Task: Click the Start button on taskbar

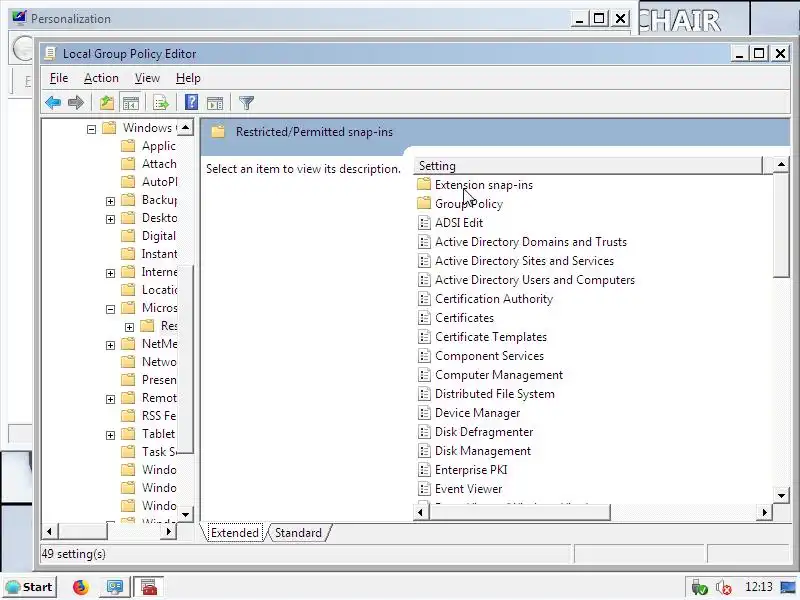Action: pyautogui.click(x=30, y=587)
